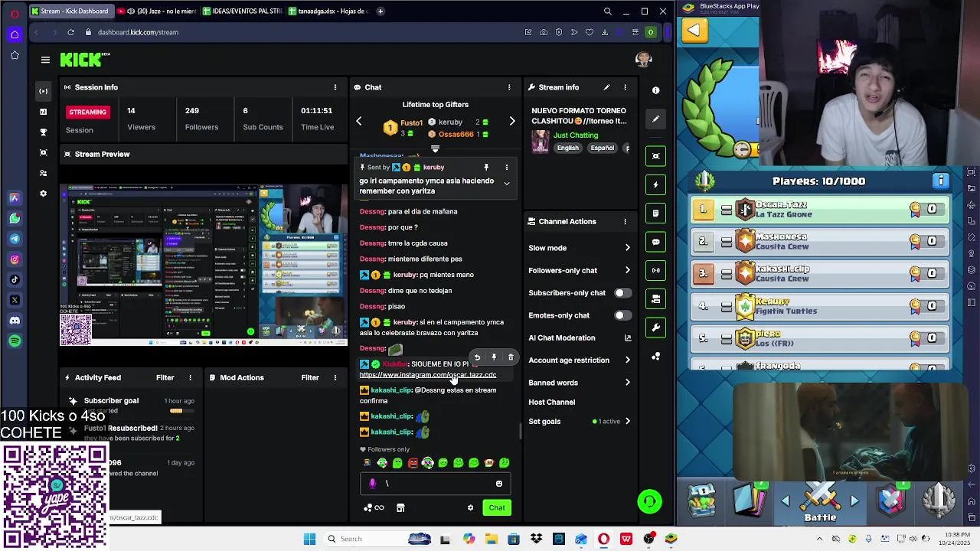The image size is (980, 551).
Task: Open emoji picker in chat input
Action: 499,484
